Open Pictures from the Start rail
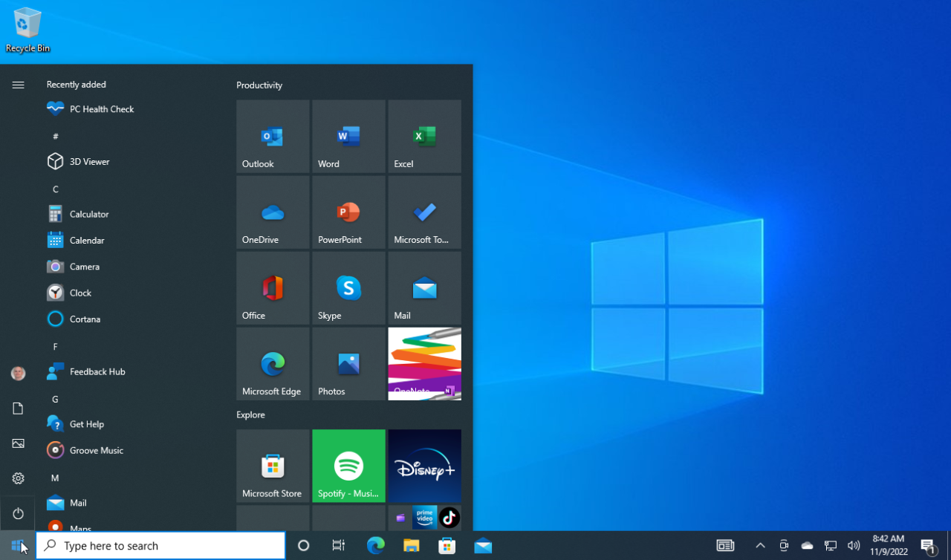Image resolution: width=951 pixels, height=560 pixels. (18, 443)
